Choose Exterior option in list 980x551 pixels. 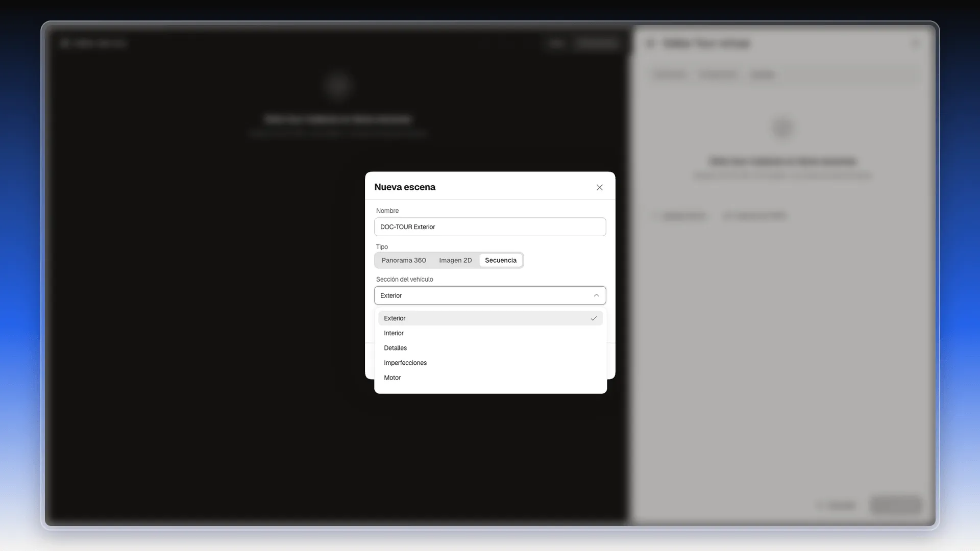point(490,318)
